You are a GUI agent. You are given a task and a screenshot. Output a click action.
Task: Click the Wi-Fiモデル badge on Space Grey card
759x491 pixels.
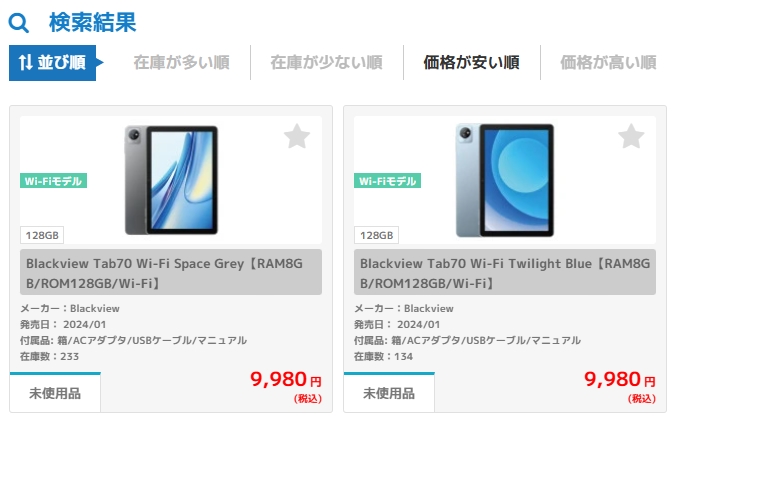click(x=53, y=181)
